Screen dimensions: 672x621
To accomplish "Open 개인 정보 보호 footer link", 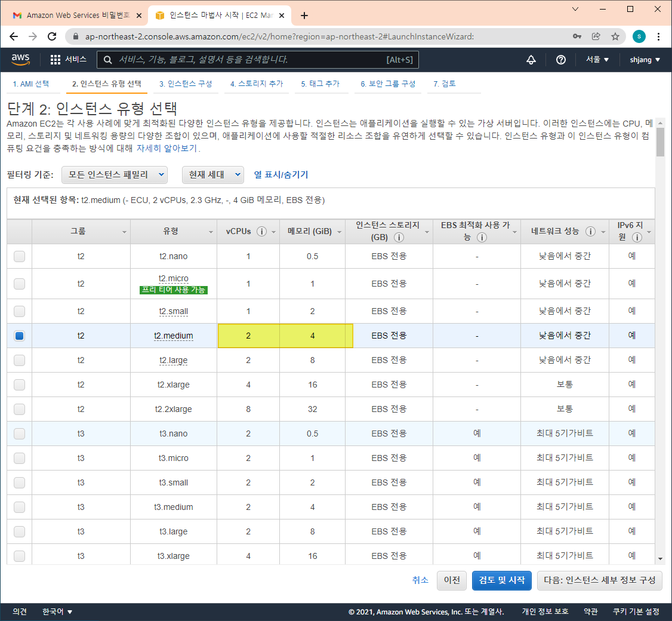I will (545, 611).
